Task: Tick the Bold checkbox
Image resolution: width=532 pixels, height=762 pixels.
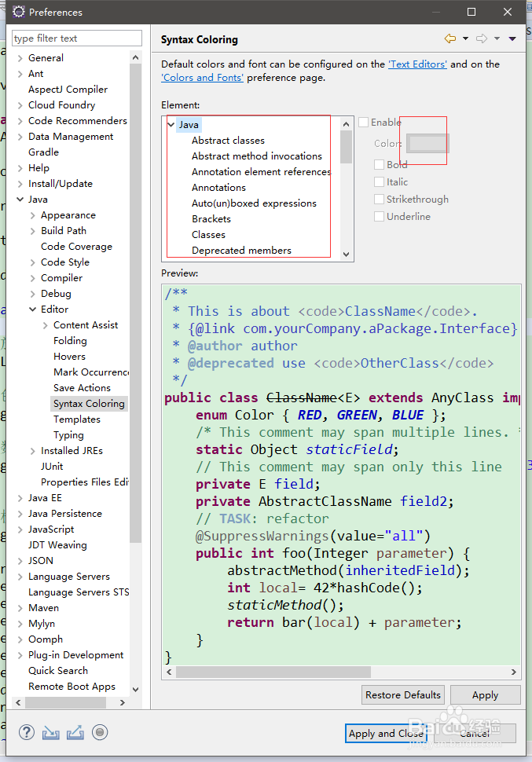Action: (x=379, y=164)
